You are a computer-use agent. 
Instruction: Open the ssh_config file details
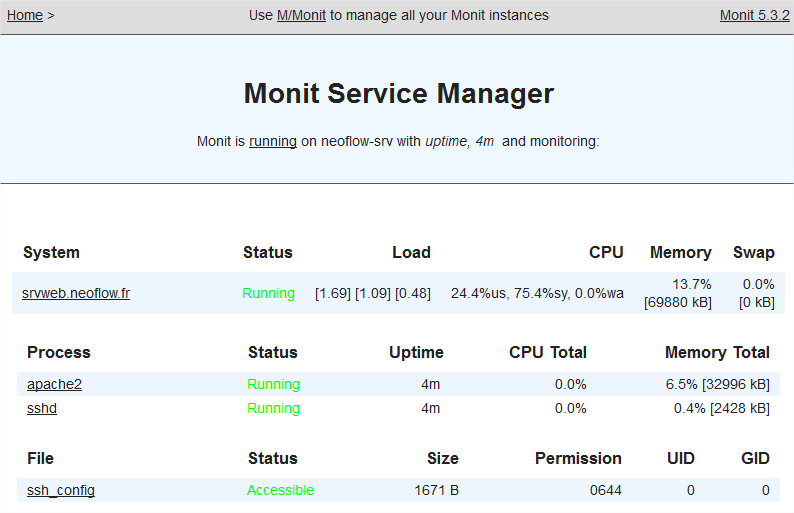(x=60, y=490)
